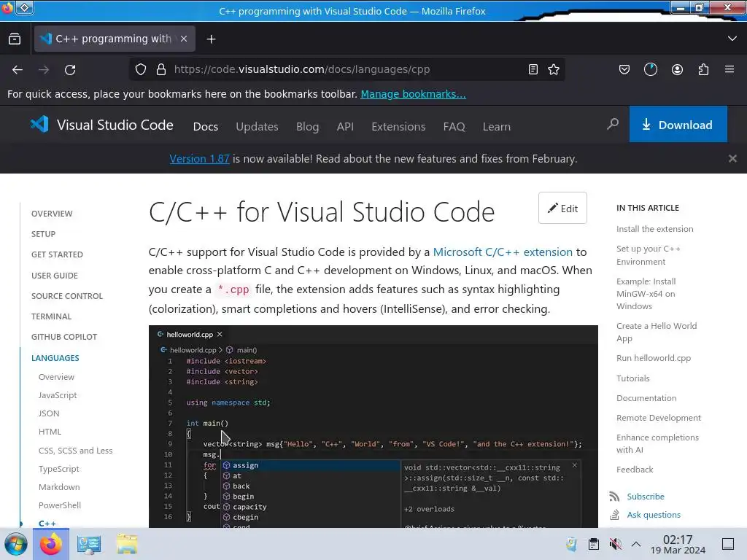747x560 pixels.
Task: Jump to Create a Hello World App
Action: pyautogui.click(x=657, y=332)
